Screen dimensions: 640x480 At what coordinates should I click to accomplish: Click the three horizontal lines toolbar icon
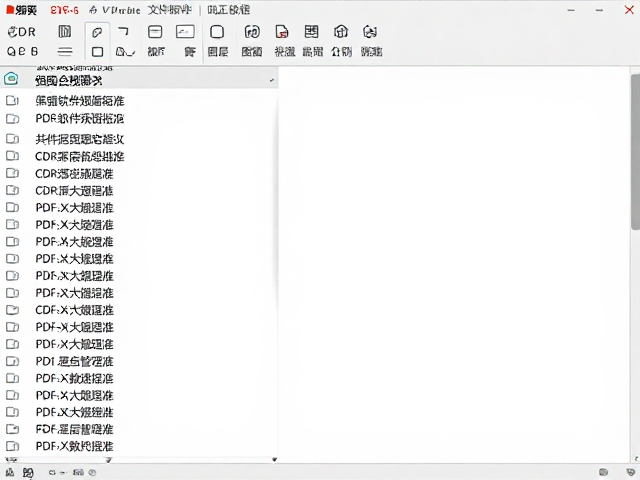[65, 52]
